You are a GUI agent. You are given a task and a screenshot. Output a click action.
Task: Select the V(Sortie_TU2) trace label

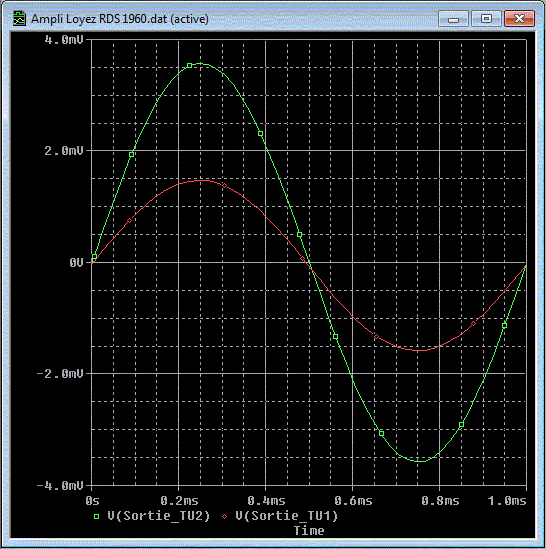[x=158, y=516]
